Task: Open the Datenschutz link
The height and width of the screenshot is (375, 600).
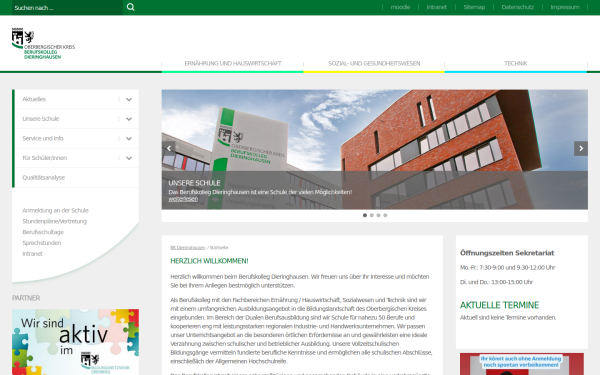Action: tap(517, 7)
